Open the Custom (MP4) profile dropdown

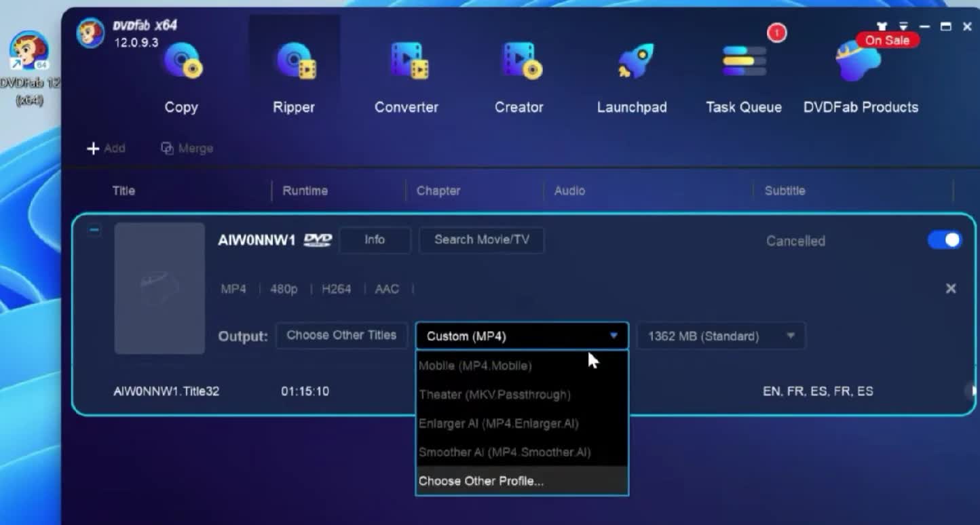(x=522, y=336)
